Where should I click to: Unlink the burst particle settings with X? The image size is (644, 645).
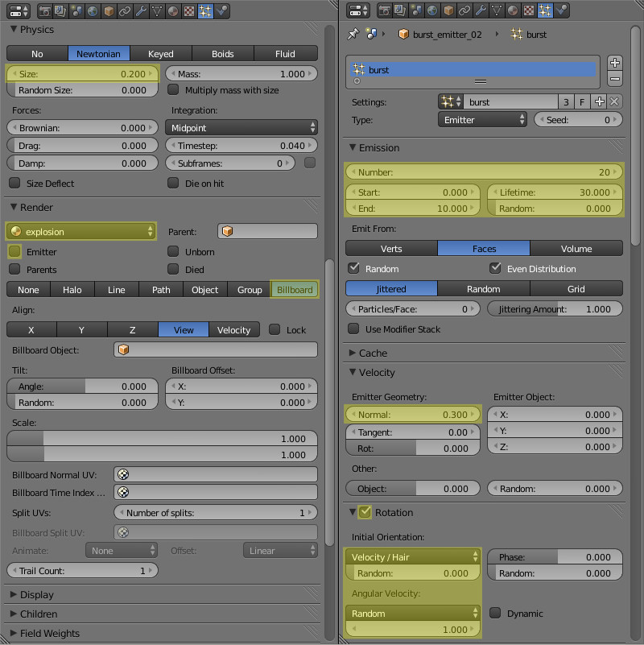point(614,102)
